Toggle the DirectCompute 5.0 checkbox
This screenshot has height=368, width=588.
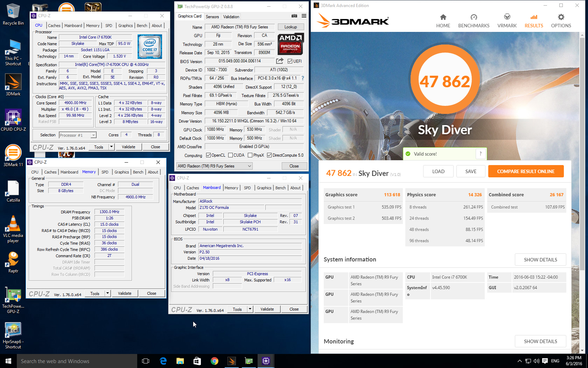(x=269, y=155)
